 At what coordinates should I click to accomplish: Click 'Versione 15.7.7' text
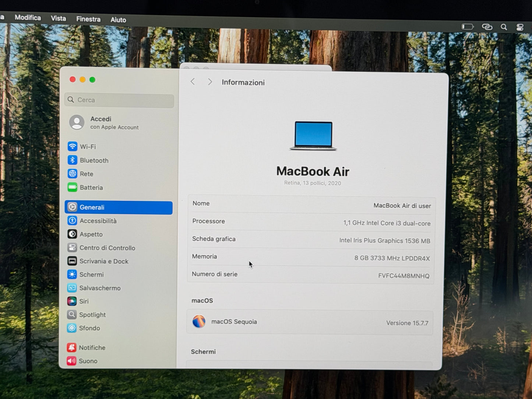[x=407, y=323]
